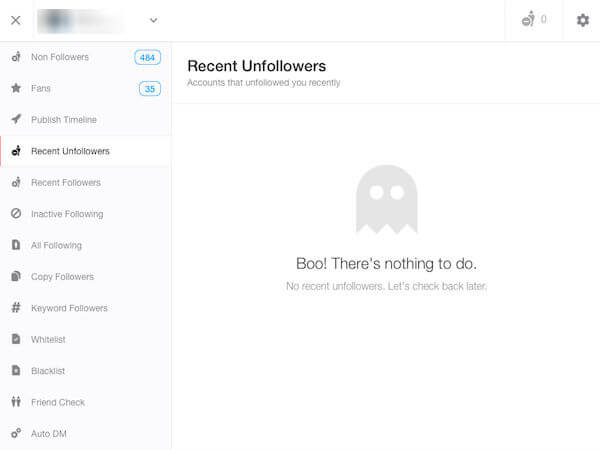600x450 pixels.
Task: Open the All Following page
Action: [x=56, y=245]
